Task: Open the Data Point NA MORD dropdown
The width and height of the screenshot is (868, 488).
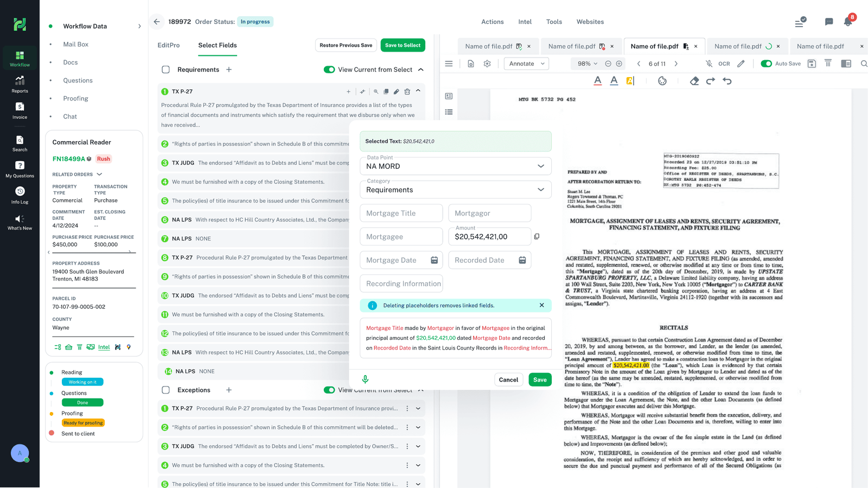Action: pyautogui.click(x=456, y=166)
